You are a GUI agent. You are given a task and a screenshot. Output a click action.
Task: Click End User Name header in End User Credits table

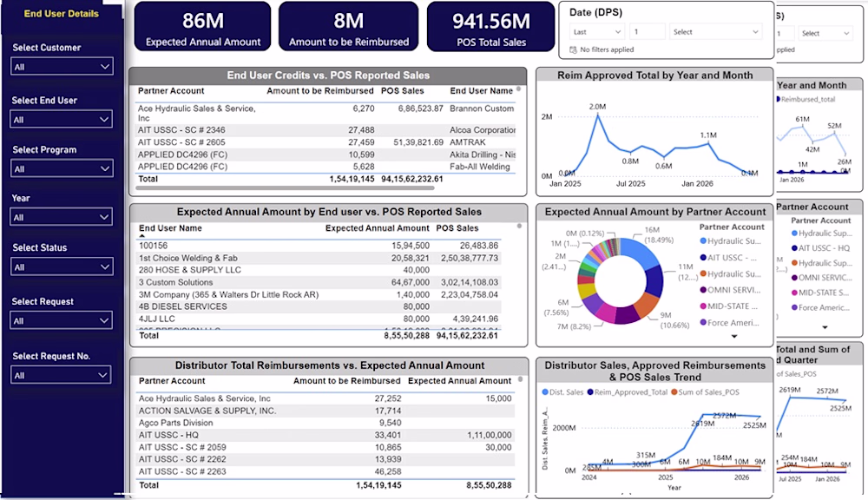coord(481,91)
